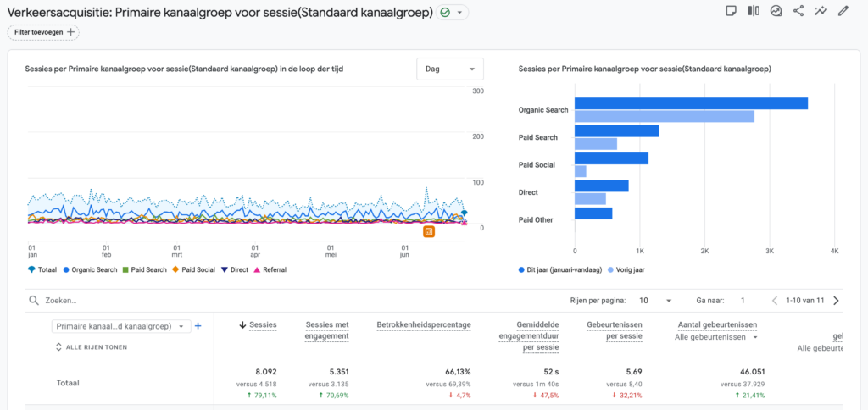Add secondary dimension with plus icon
This screenshot has width=868, height=410.
click(198, 326)
